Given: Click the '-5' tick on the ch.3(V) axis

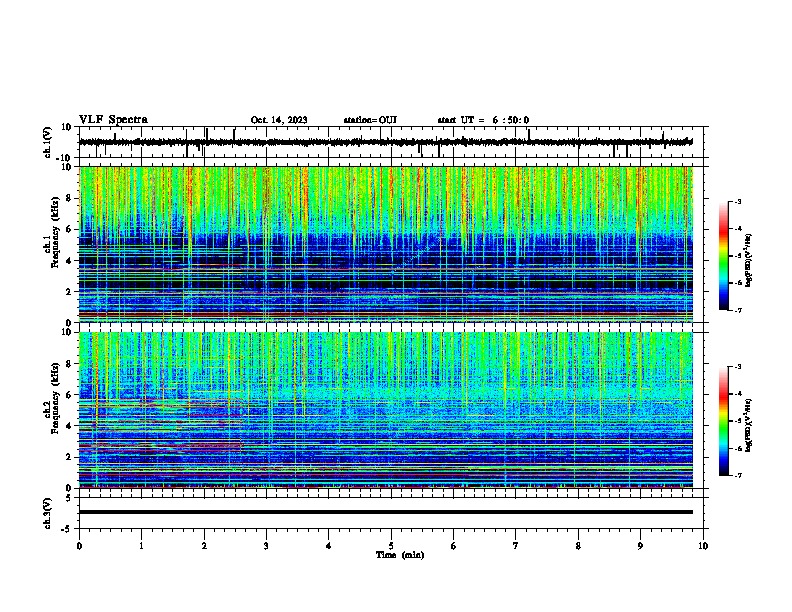Looking at the screenshot, I should coord(68,529).
